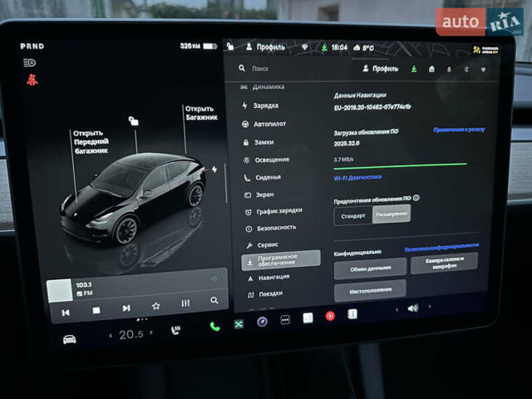532x399 pixels.
Task: Open Wi-Fi icon in settings header
Action: pos(483,70)
